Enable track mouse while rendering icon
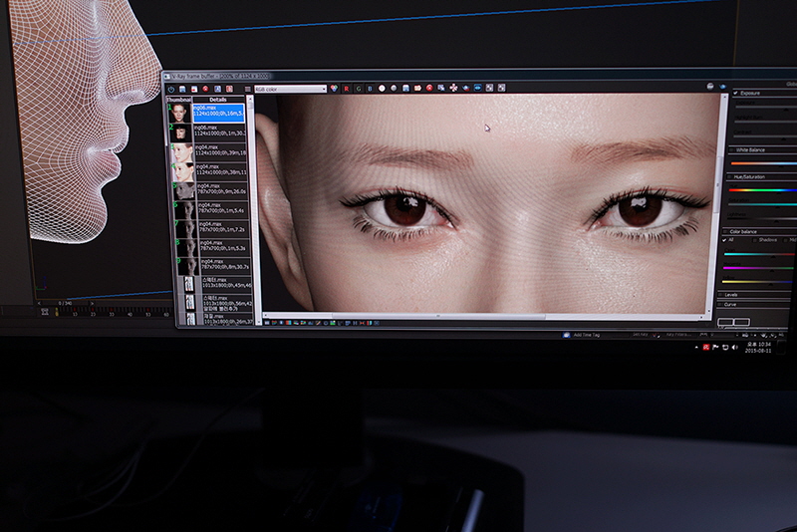The image size is (797, 532). [x=453, y=88]
